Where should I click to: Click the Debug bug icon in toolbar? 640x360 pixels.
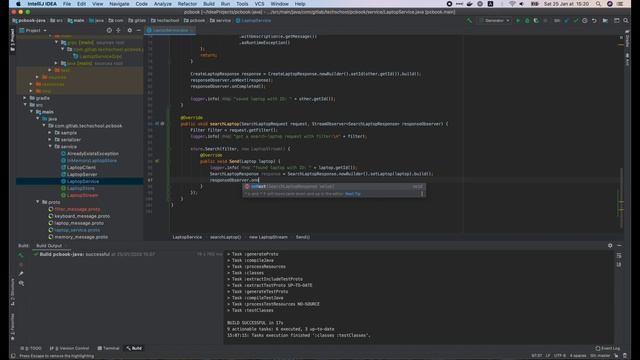pos(527,20)
